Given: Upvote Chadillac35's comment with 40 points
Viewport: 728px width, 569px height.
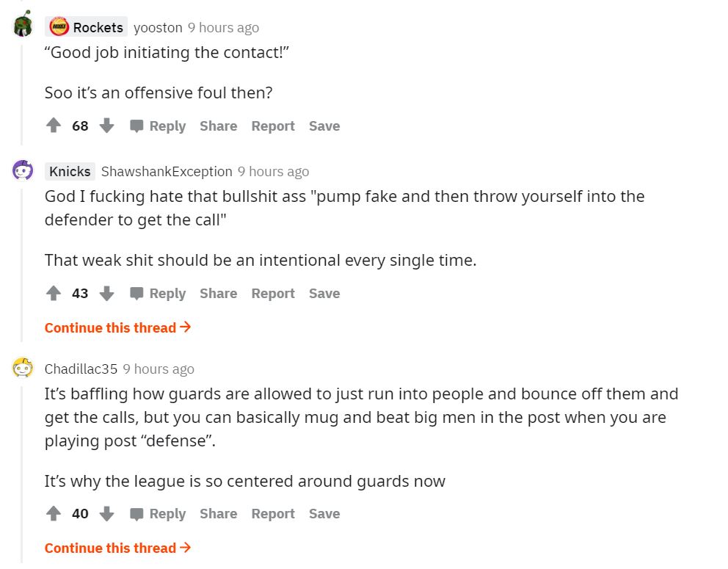Looking at the screenshot, I should tap(54, 513).
